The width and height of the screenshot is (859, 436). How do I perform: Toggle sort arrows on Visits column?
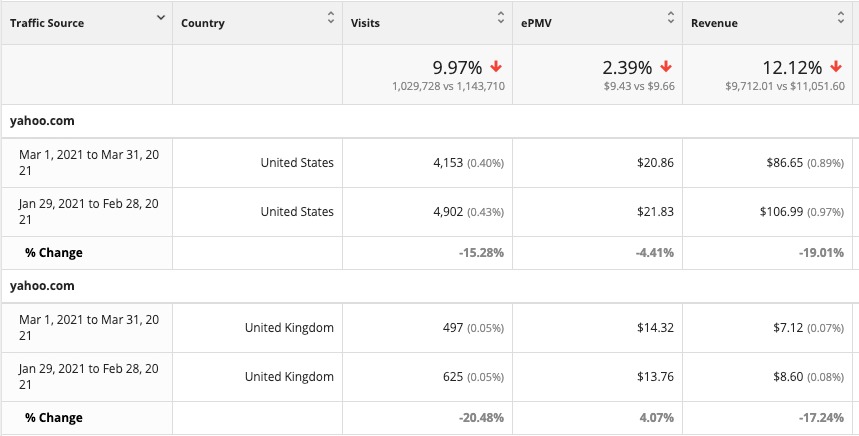point(501,18)
